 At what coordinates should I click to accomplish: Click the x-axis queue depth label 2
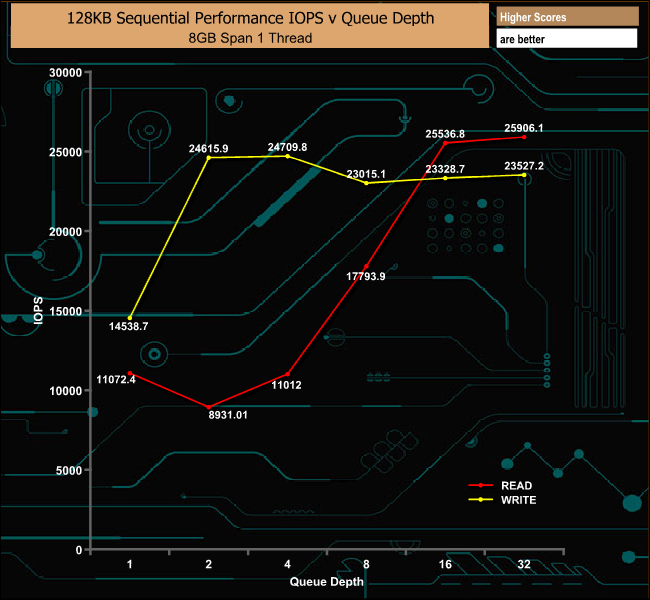[209, 564]
